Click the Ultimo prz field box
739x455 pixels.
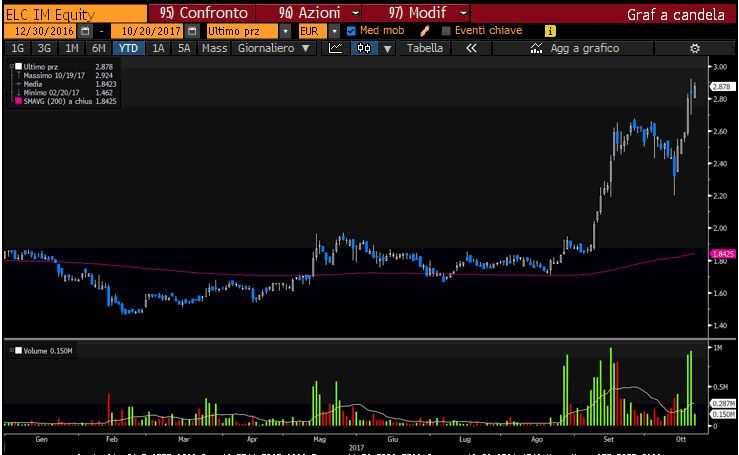click(x=242, y=31)
